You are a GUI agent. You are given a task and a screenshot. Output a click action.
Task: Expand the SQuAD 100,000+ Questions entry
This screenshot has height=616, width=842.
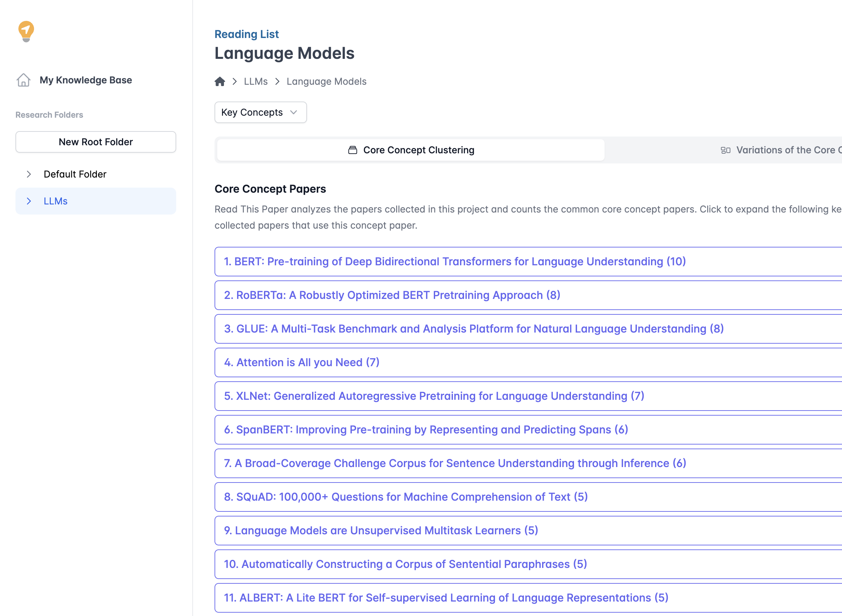(406, 497)
